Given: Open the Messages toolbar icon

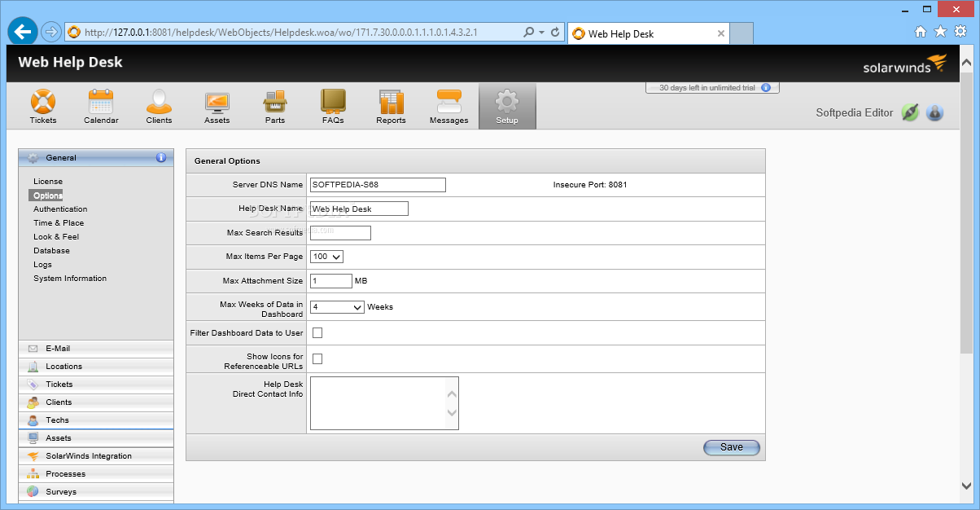Looking at the screenshot, I should click(449, 108).
